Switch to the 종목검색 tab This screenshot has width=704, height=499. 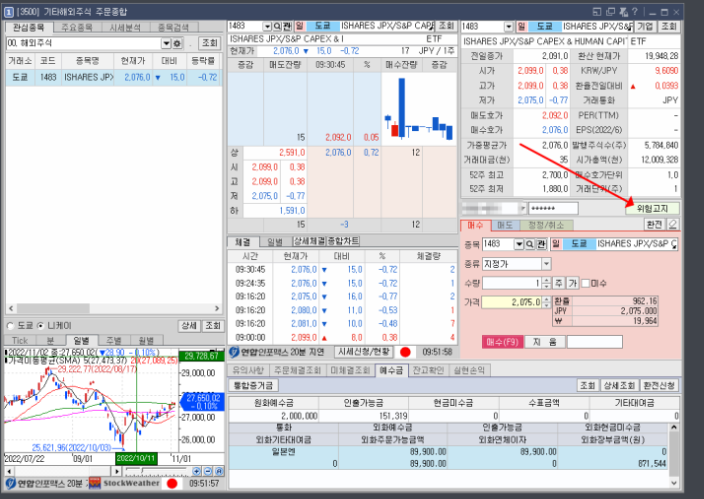click(x=173, y=27)
